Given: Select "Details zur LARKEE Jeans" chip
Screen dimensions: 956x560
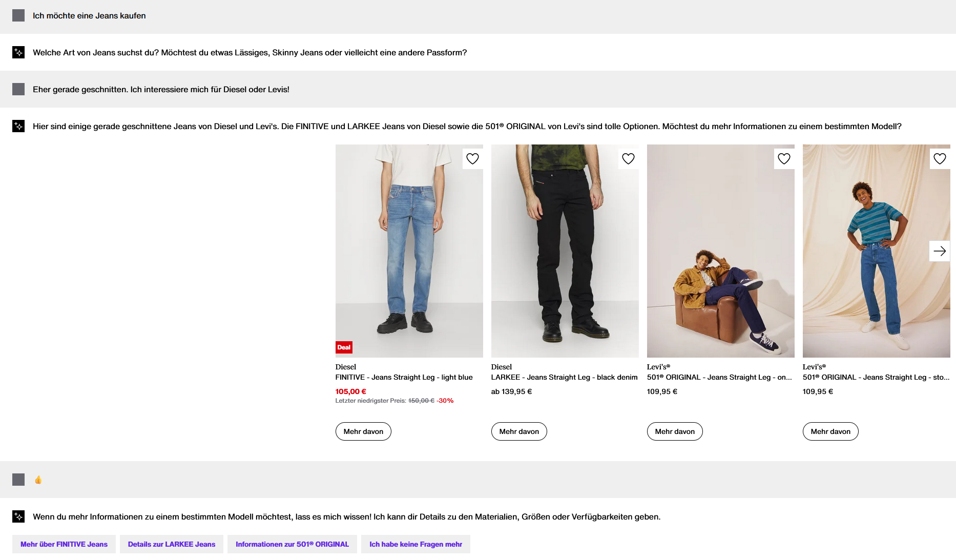Looking at the screenshot, I should (172, 544).
